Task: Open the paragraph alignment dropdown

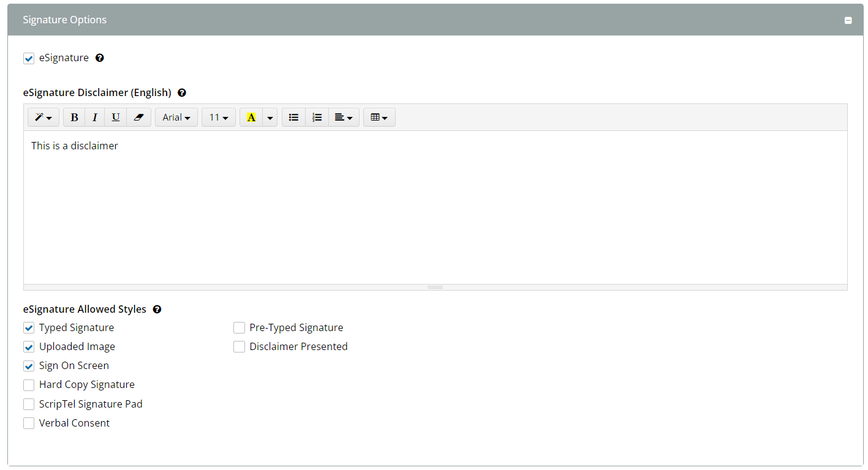Action: click(344, 117)
